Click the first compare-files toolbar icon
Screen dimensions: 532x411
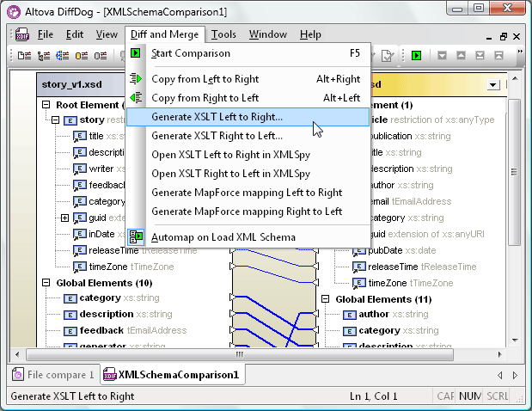click(24, 55)
